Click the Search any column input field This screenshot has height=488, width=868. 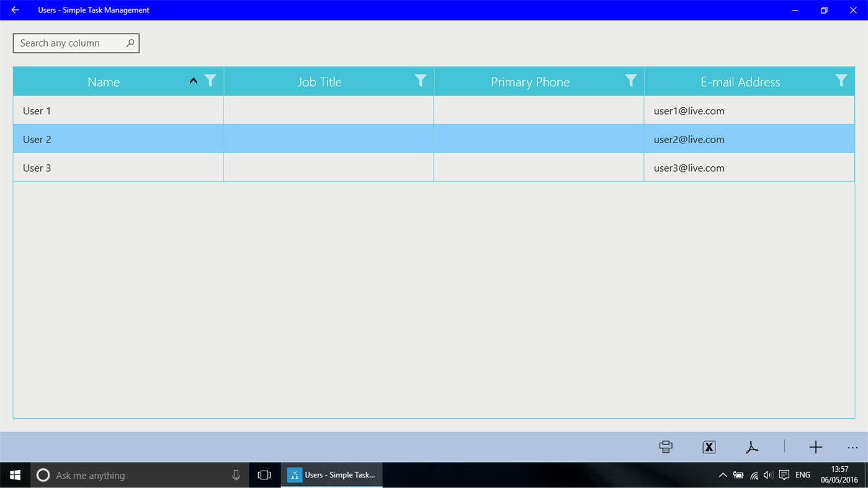pos(68,43)
